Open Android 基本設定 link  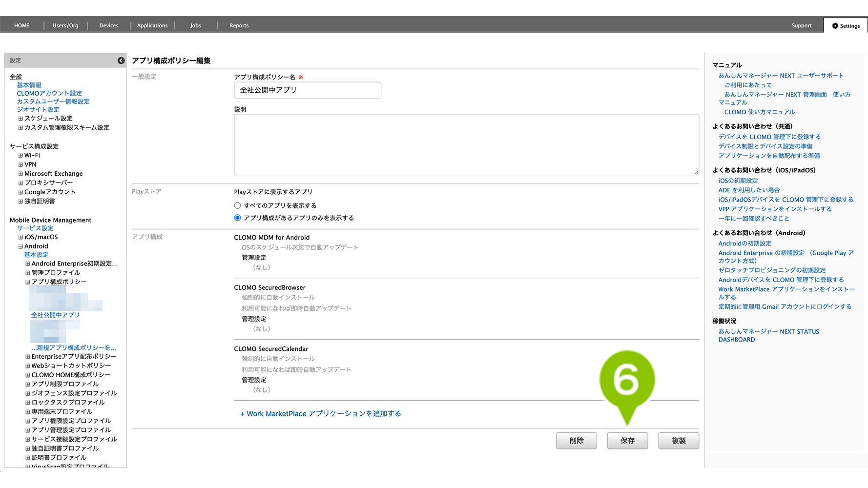(x=36, y=255)
